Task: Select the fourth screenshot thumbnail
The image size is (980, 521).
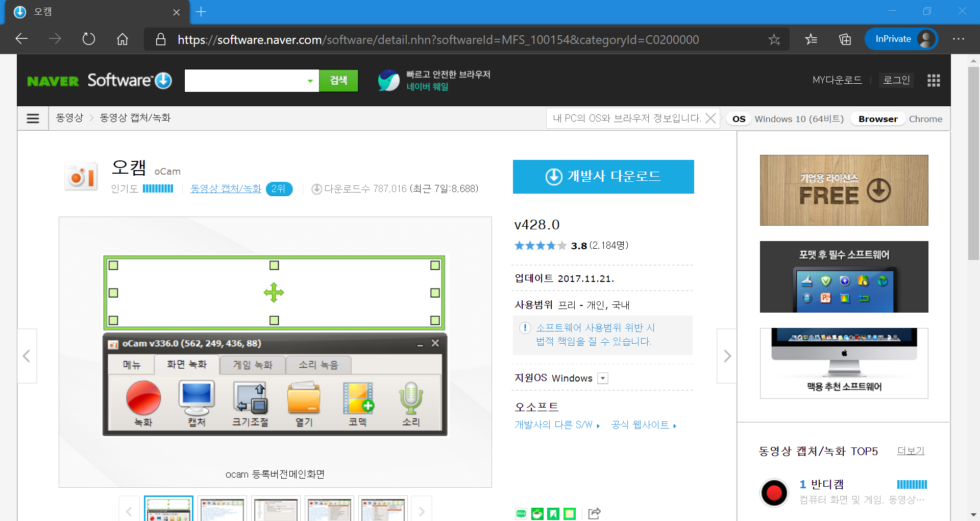Action: [329, 509]
